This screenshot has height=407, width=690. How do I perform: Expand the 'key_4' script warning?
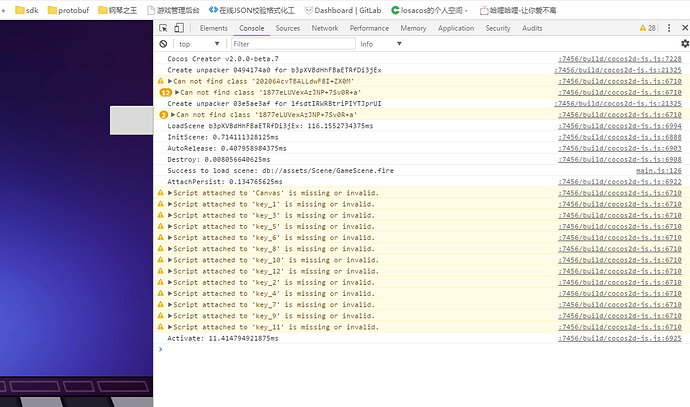pyautogui.click(x=169, y=293)
